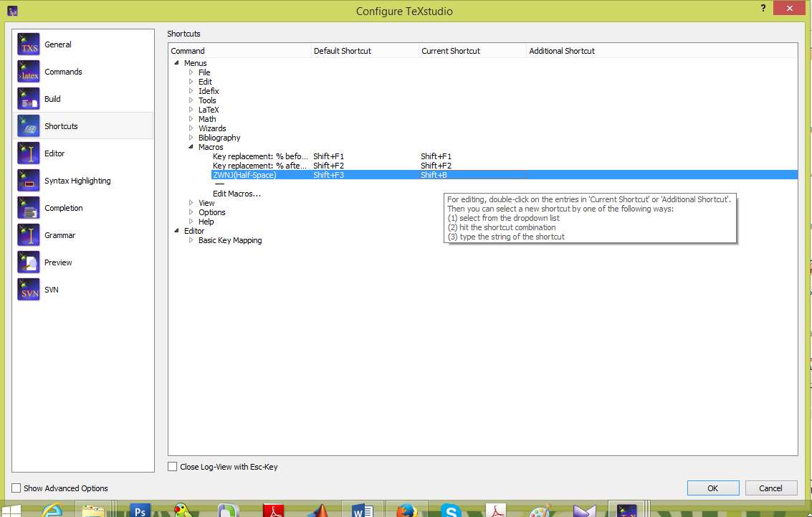Expand the Tools node arrow
The image size is (812, 517).
[191, 100]
